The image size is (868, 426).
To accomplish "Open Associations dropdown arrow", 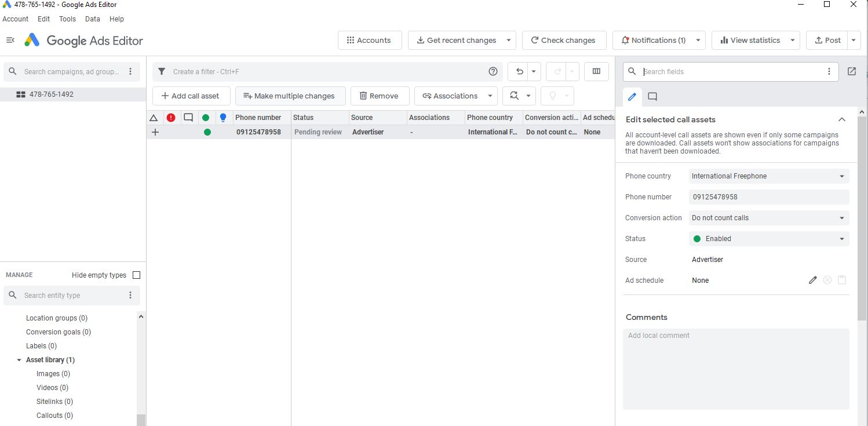I will [x=490, y=96].
